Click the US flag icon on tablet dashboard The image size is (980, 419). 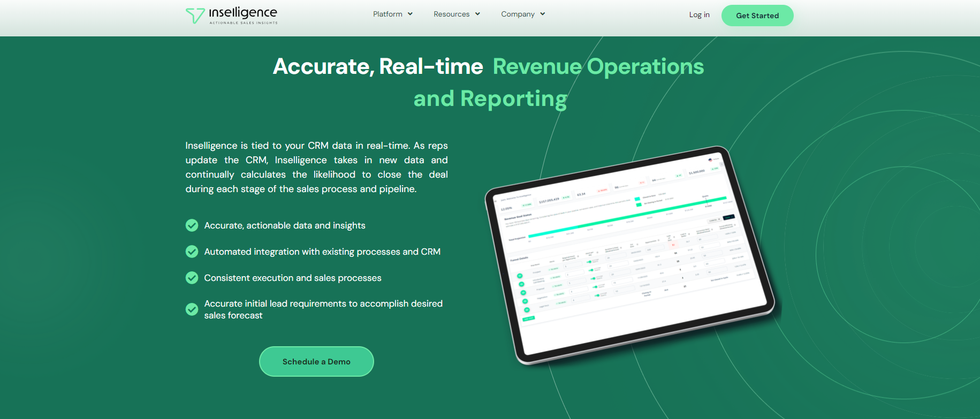710,160
